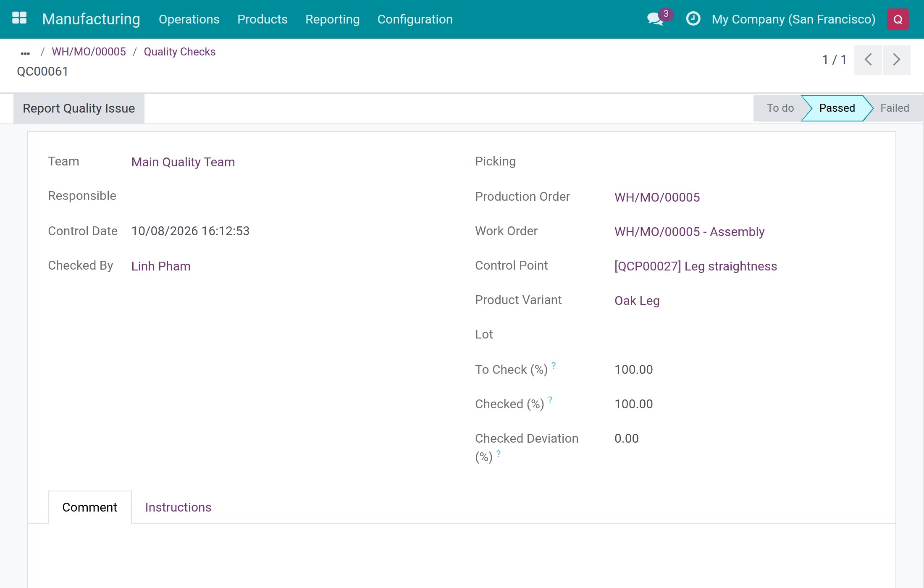Click the Control Date value 10/08/2026 16:12:53
The width and height of the screenshot is (924, 588).
(190, 231)
